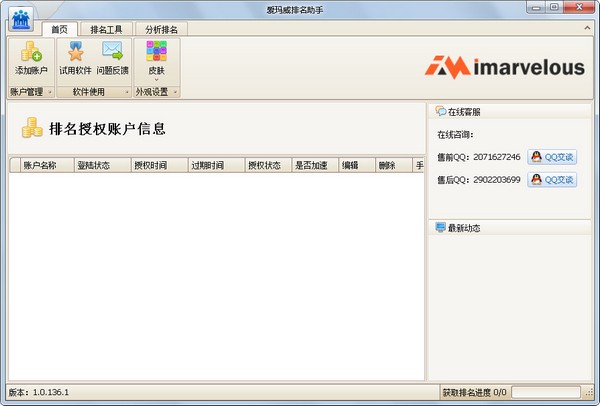Viewport: 600px width, 406px height.
Task: Click the blue people application icon
Action: tap(21, 19)
